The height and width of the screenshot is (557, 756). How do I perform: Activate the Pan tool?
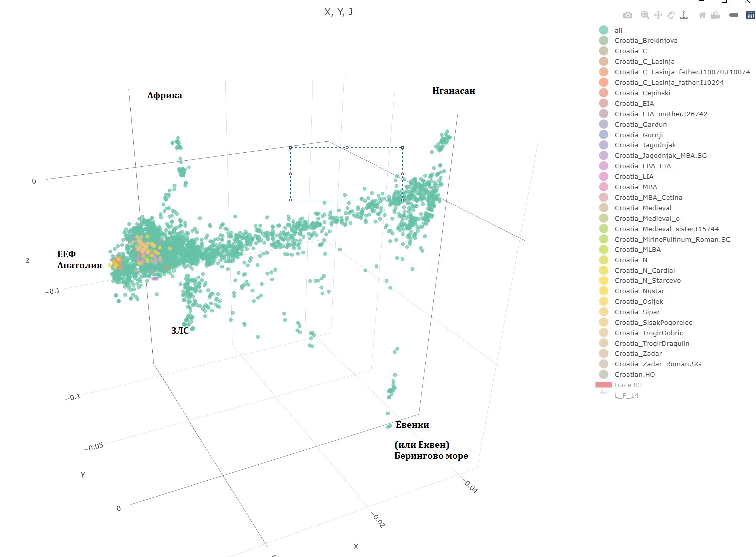click(658, 15)
